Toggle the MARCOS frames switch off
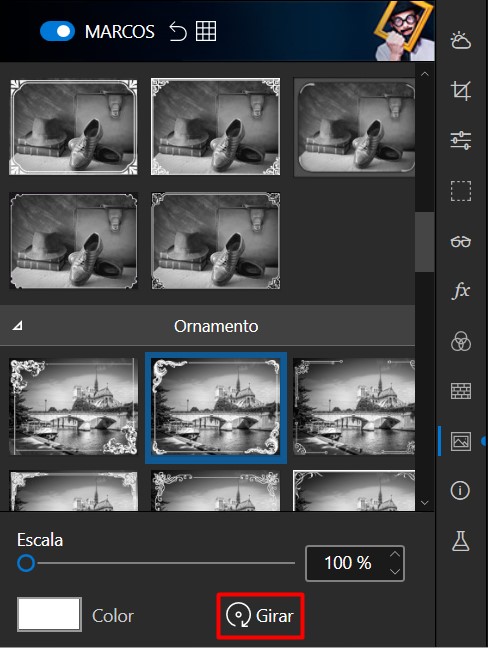 pyautogui.click(x=57, y=31)
